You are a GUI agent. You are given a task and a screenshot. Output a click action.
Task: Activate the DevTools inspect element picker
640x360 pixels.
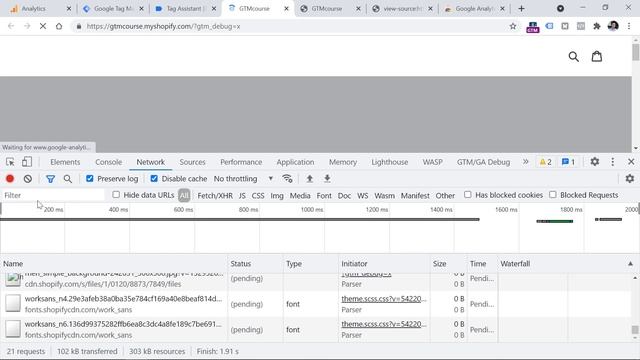10,162
